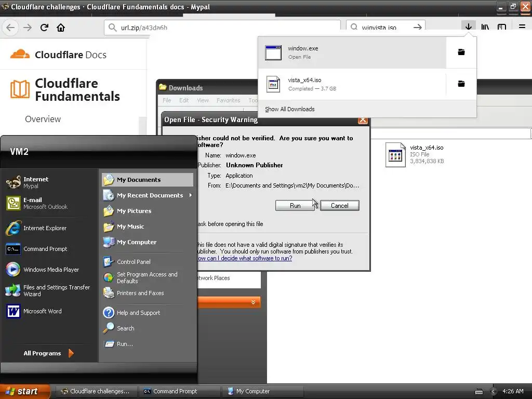The height and width of the screenshot is (399, 532).
Task: Close the Open File Security Warning dialog
Action: coord(363,120)
